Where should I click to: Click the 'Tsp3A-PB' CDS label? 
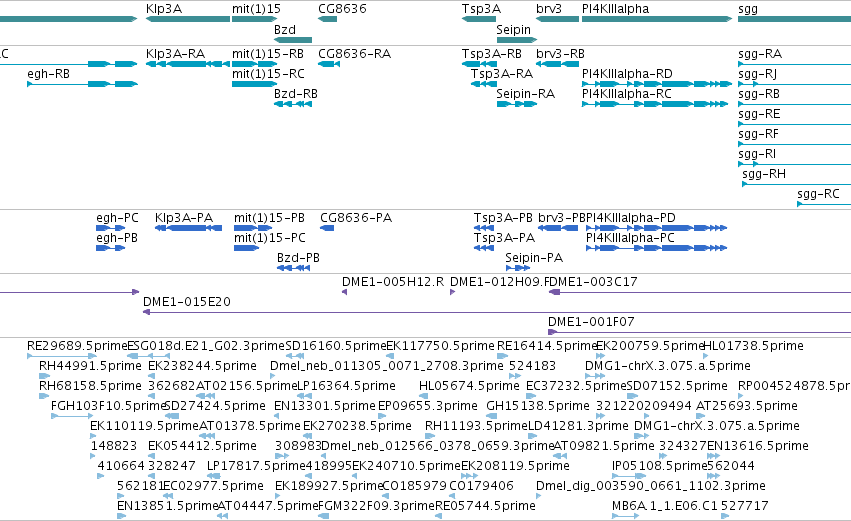(503, 218)
